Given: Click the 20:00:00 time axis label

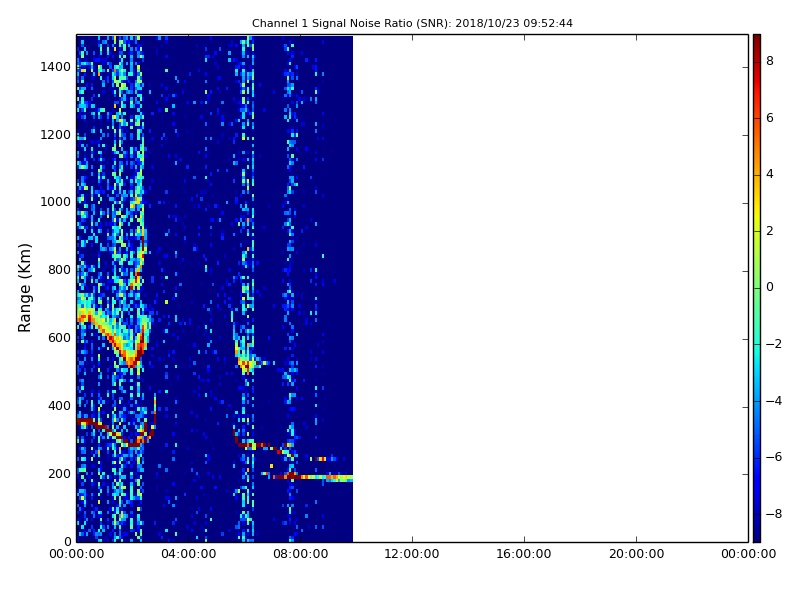Looking at the screenshot, I should tap(636, 554).
